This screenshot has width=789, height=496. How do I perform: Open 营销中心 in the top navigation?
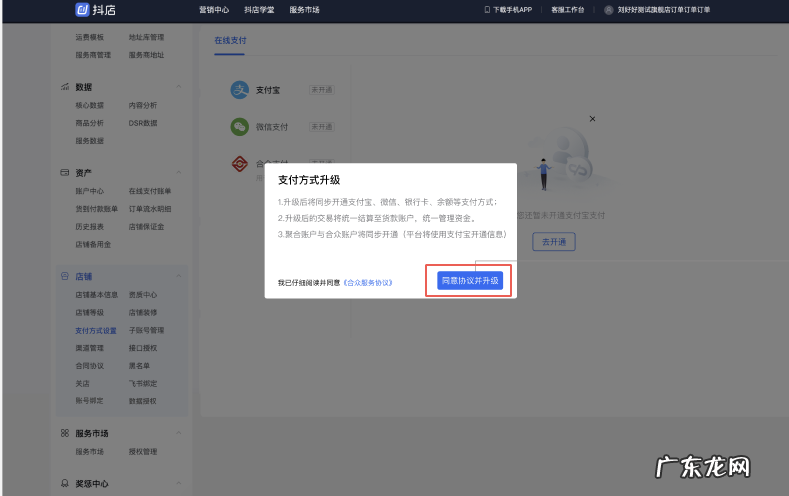(x=214, y=10)
